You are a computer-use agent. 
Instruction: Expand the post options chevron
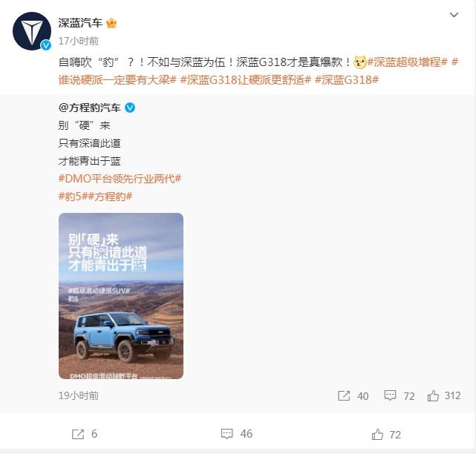[454, 15]
